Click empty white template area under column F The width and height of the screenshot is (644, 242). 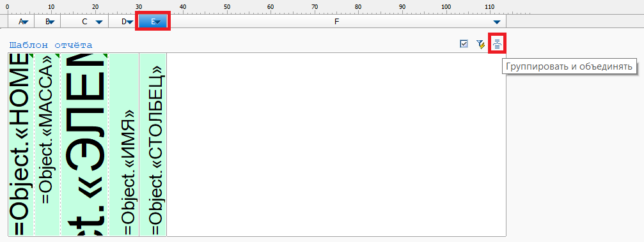(x=336, y=144)
